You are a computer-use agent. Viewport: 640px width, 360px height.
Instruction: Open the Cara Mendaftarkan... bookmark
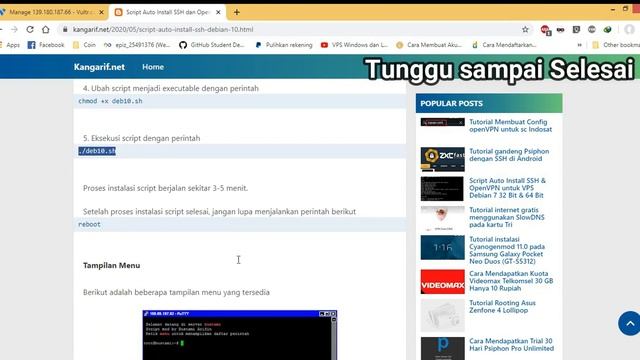click(504, 45)
